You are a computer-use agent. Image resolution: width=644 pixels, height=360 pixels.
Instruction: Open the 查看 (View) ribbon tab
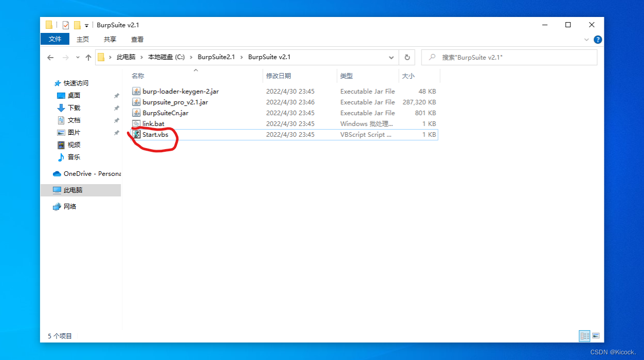click(137, 39)
